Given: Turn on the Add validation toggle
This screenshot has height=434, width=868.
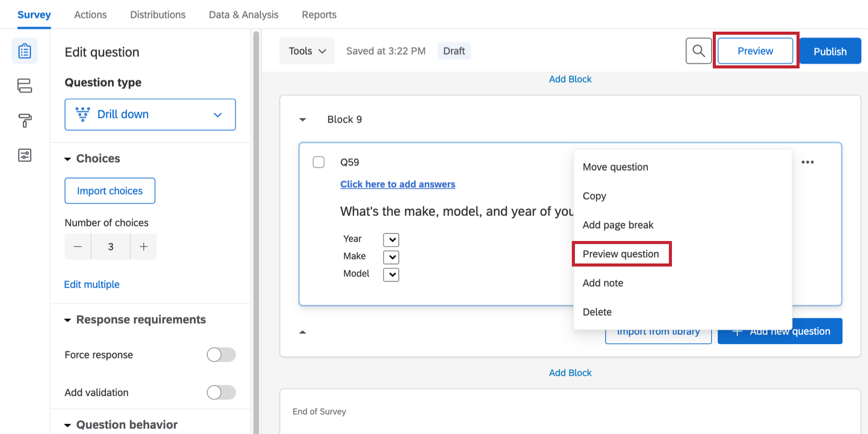Looking at the screenshot, I should click(221, 393).
